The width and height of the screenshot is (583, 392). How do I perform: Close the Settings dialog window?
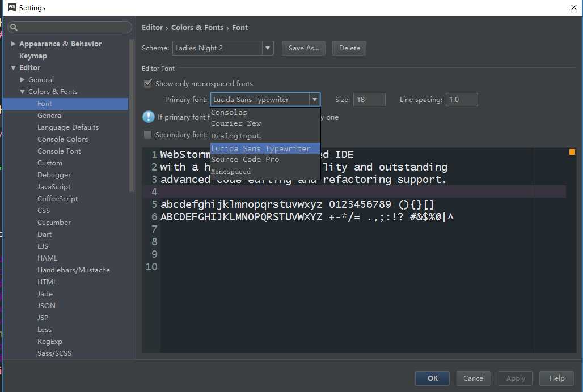(573, 7)
